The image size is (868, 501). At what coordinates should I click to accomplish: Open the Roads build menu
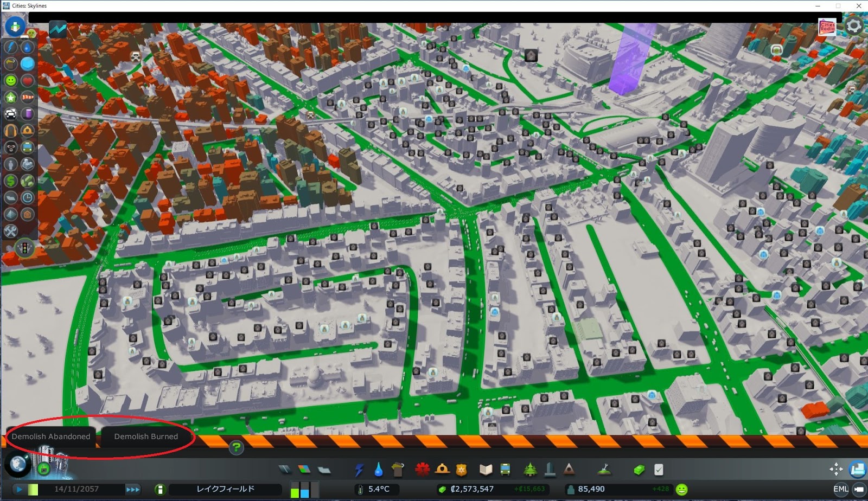pyautogui.click(x=285, y=470)
